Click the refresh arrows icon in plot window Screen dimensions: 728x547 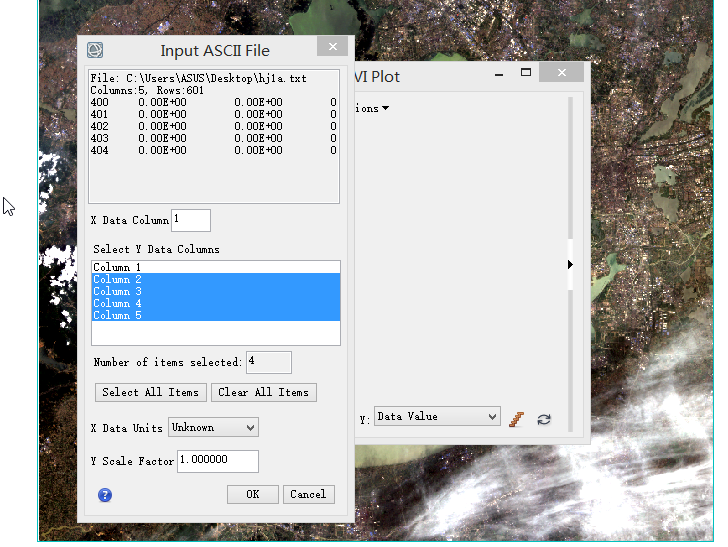[x=544, y=419]
